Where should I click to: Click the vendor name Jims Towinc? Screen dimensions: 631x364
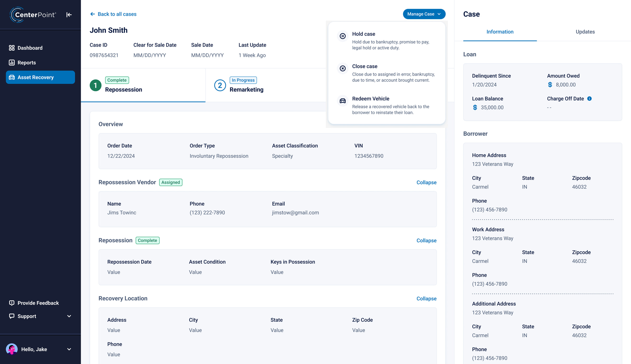click(x=122, y=213)
